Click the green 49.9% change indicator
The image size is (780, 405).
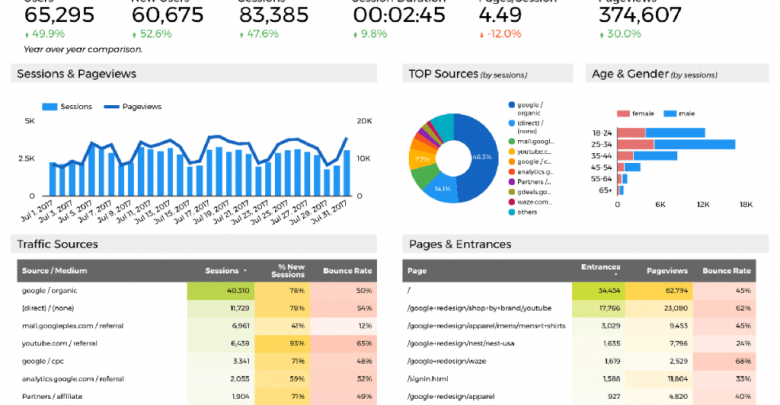pos(45,34)
